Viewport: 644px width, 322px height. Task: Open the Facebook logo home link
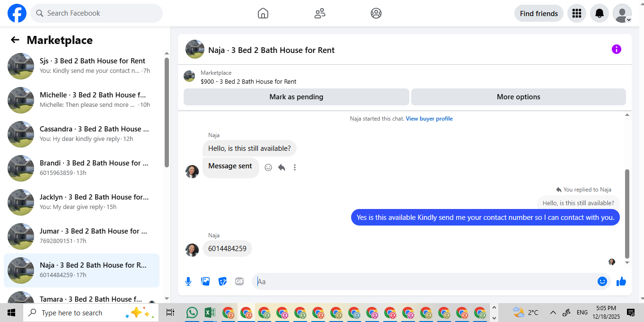17,13
